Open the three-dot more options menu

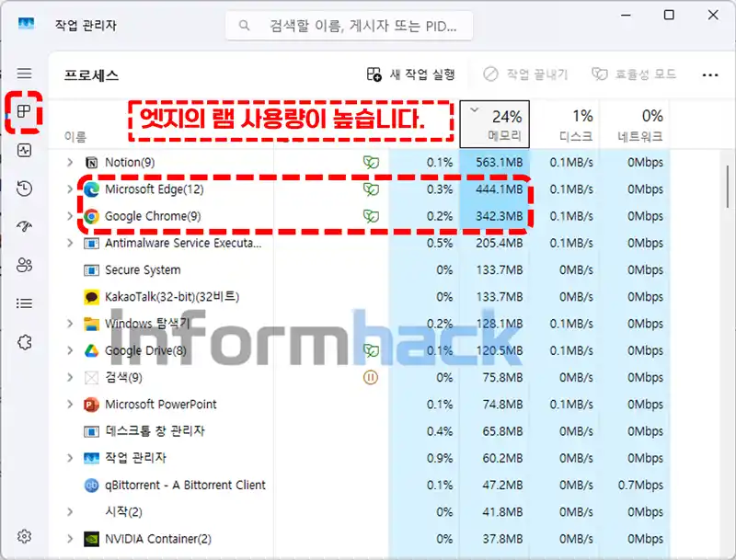[709, 74]
